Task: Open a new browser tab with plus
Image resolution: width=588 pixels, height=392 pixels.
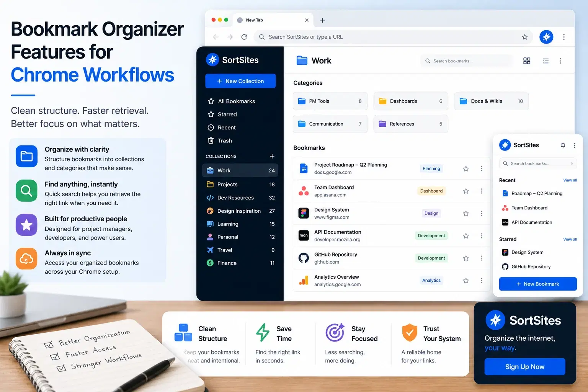Action: tap(322, 20)
